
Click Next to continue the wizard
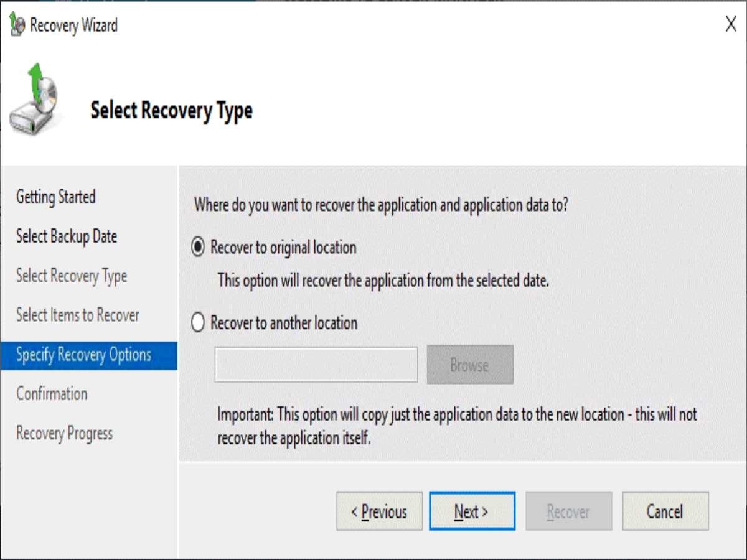tap(472, 511)
